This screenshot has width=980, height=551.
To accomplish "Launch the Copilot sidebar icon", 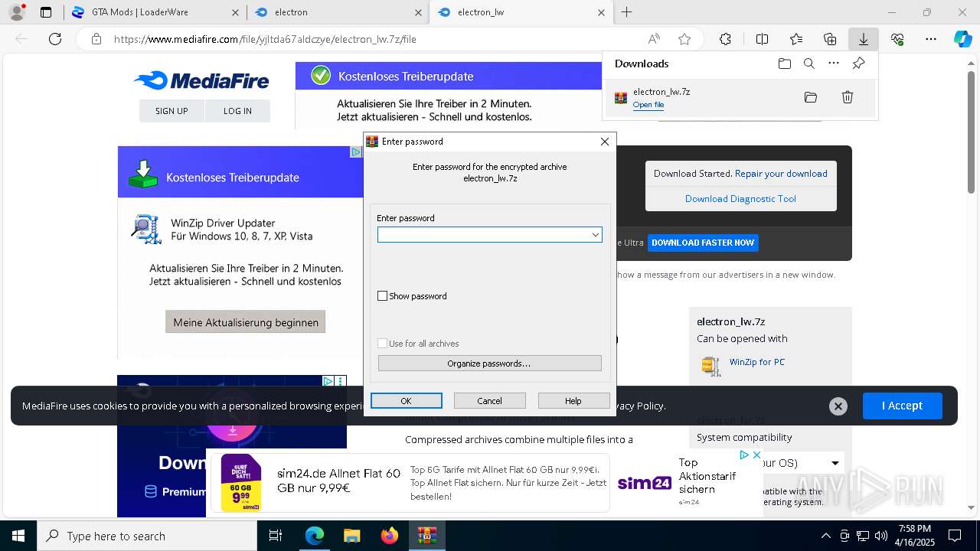I will 963,39.
